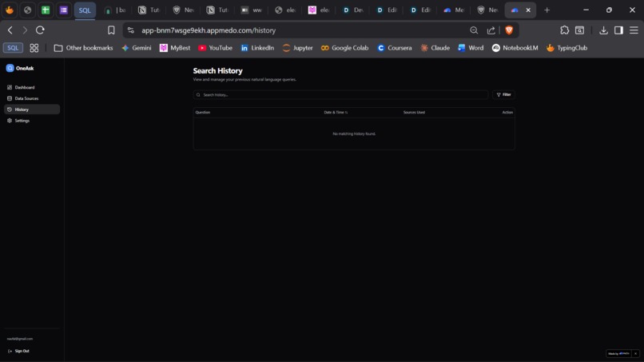This screenshot has width=644, height=362.
Task: Switch to the 'ww' tab
Action: point(252,10)
